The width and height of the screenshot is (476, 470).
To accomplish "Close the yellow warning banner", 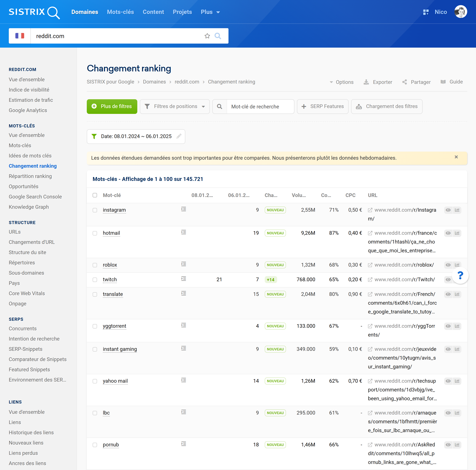I will (x=456, y=157).
